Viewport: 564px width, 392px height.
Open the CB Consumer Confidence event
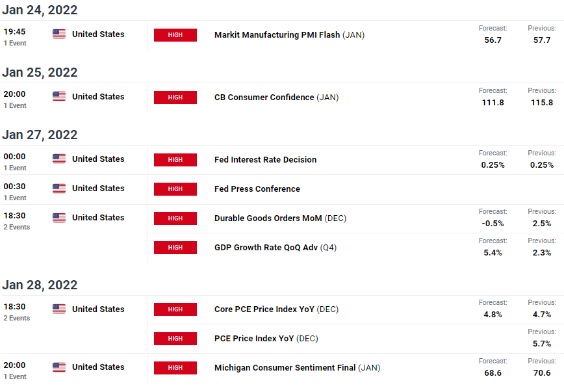[x=265, y=98]
